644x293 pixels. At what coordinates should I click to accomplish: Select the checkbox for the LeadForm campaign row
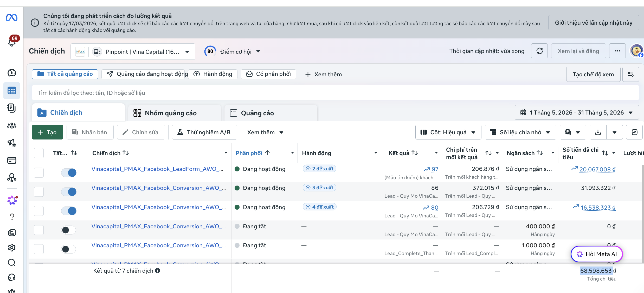tap(39, 172)
